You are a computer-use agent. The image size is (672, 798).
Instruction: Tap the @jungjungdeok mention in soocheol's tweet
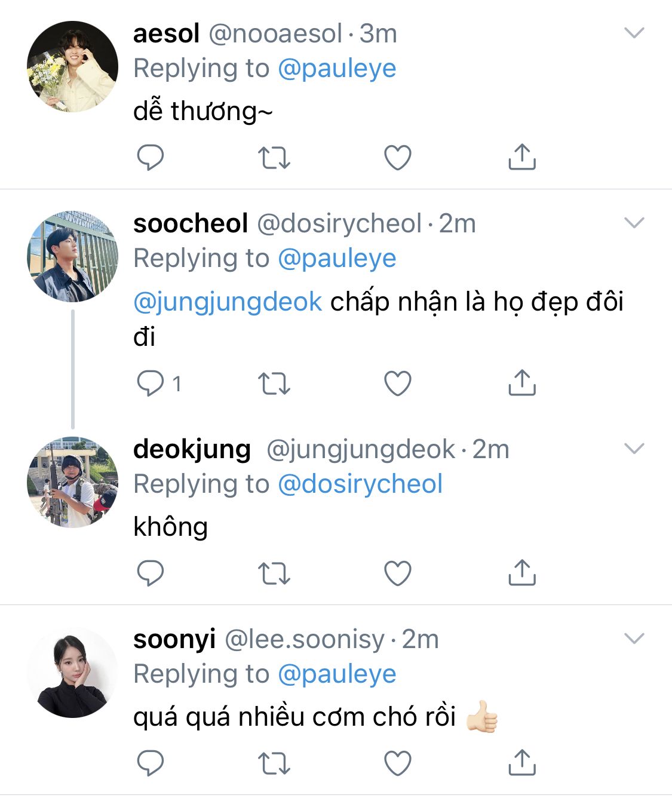click(x=228, y=302)
